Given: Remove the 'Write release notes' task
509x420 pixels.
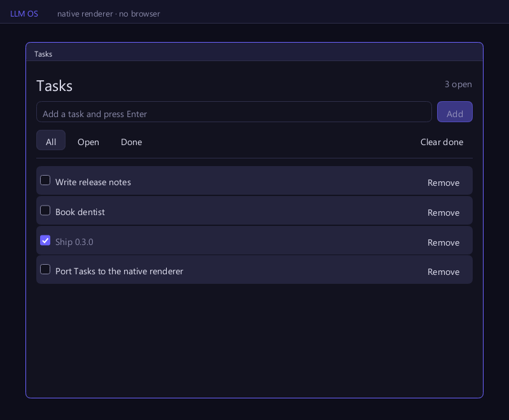Looking at the screenshot, I should coord(443,183).
